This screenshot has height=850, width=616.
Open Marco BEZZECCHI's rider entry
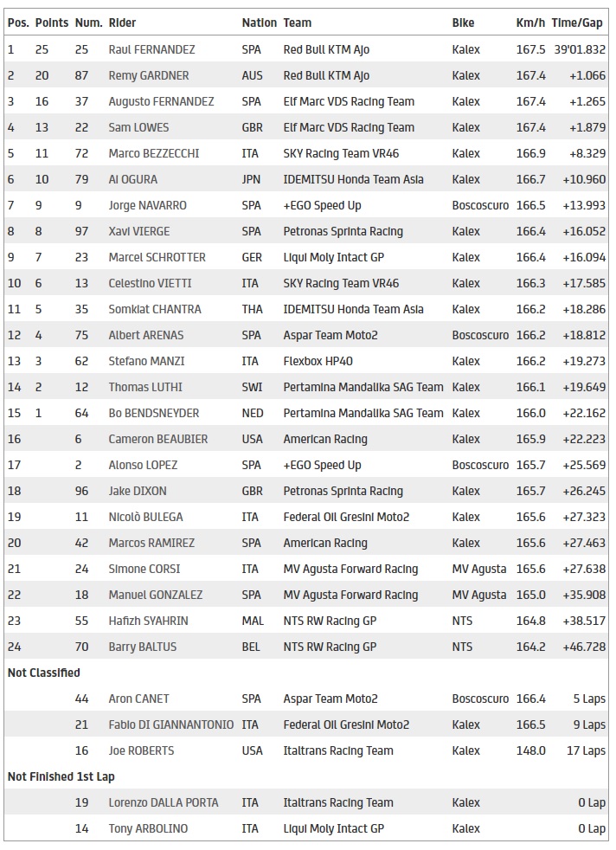pyautogui.click(x=153, y=153)
